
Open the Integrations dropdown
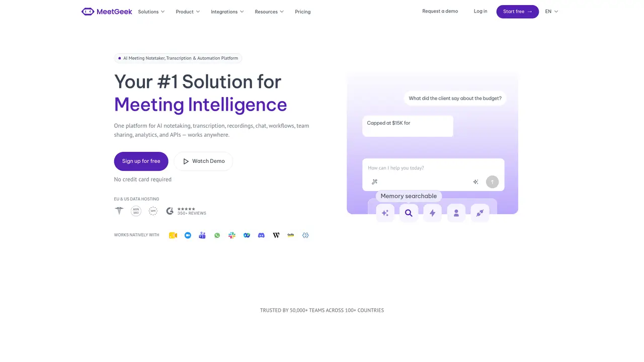point(227,12)
